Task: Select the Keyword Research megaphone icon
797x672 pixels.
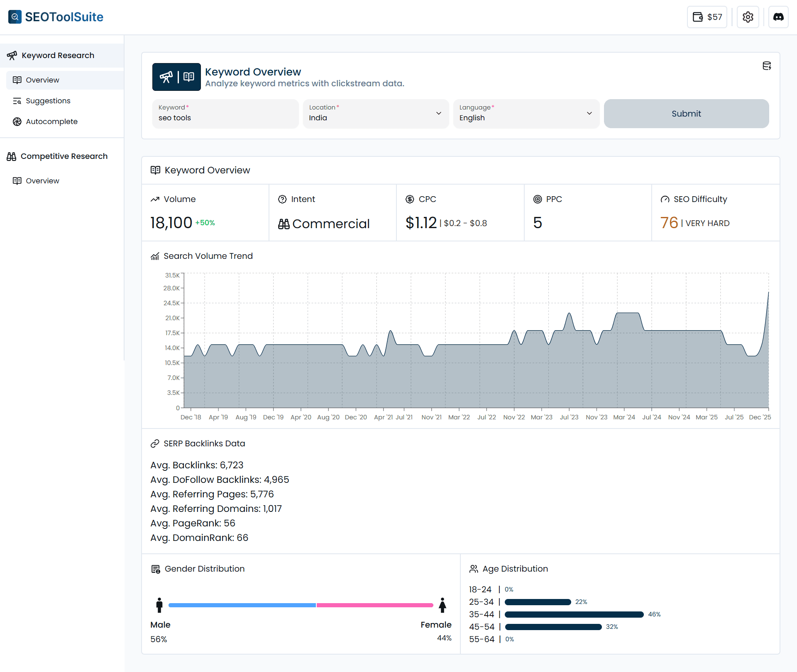Action: pyautogui.click(x=13, y=55)
